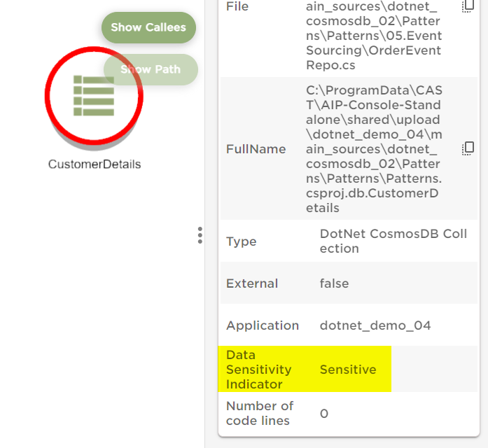Click the External property label
Screen dimensions: 488x448
[252, 283]
